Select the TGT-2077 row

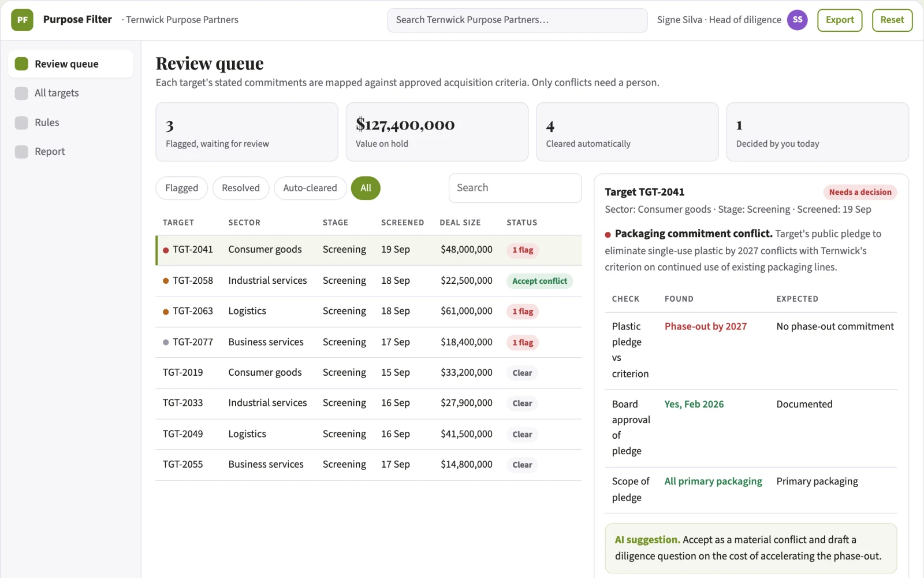tap(369, 342)
